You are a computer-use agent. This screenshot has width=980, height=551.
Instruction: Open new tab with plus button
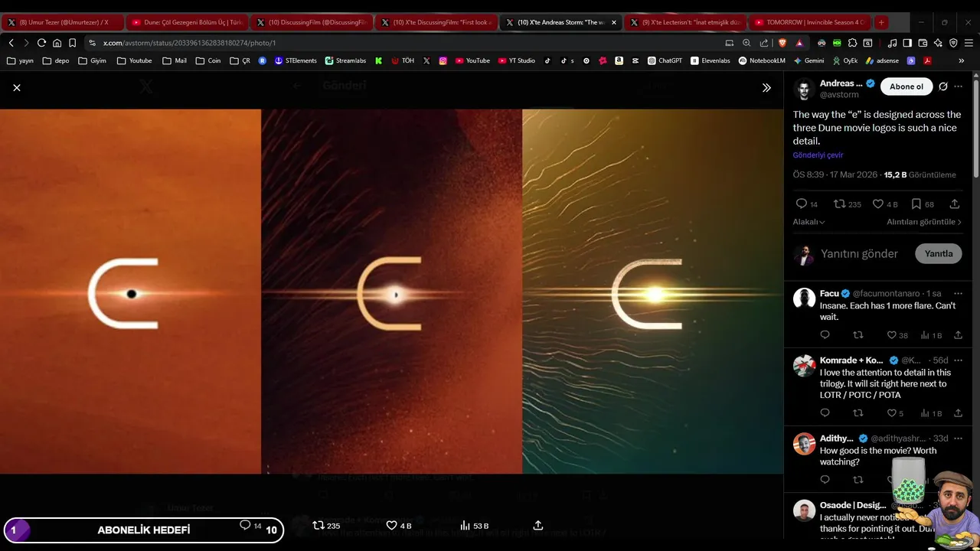pyautogui.click(x=881, y=22)
